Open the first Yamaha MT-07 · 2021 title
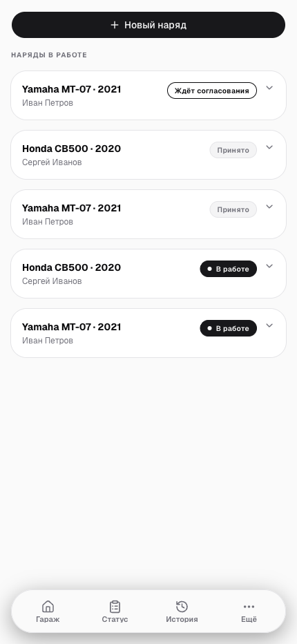 [x=71, y=89]
